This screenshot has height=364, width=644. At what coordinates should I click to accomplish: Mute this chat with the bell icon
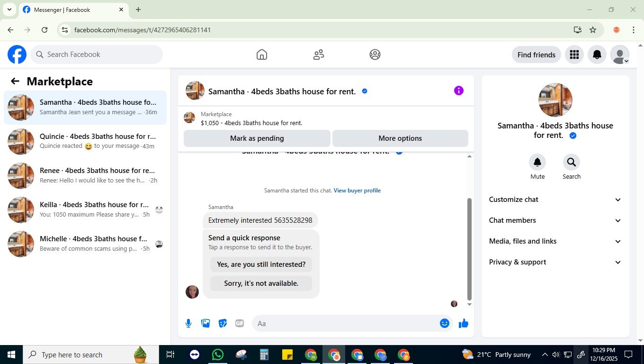(537, 162)
